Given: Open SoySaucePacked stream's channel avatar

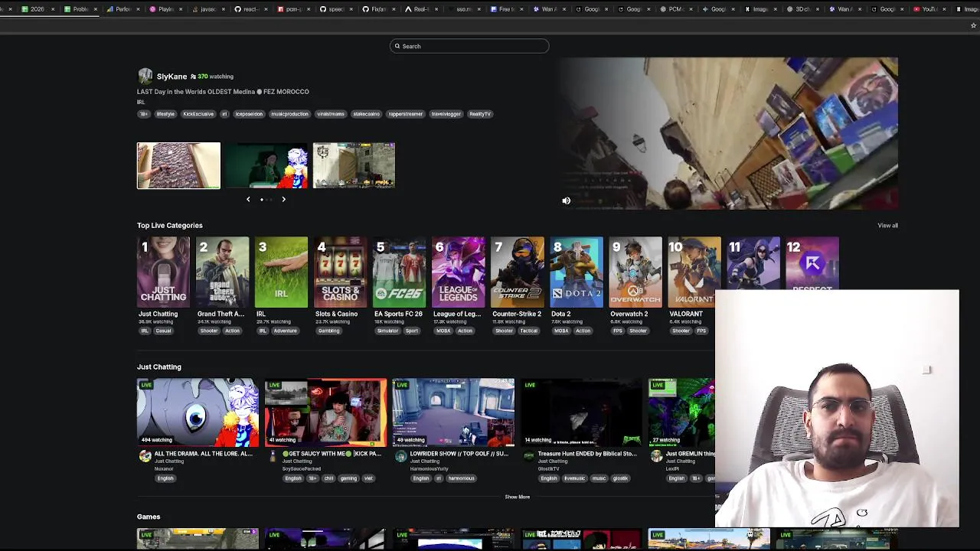Looking at the screenshot, I should [273, 456].
